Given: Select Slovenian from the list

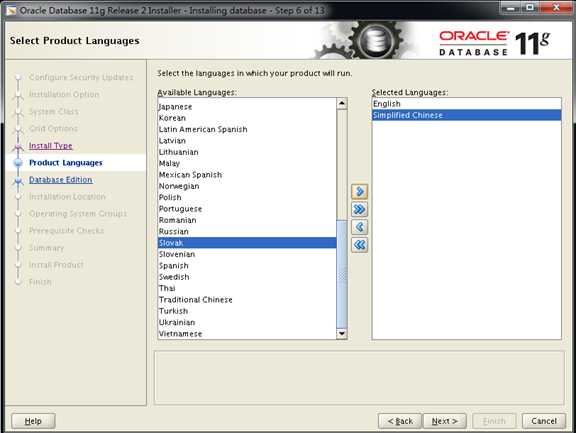Looking at the screenshot, I should pyautogui.click(x=246, y=255).
